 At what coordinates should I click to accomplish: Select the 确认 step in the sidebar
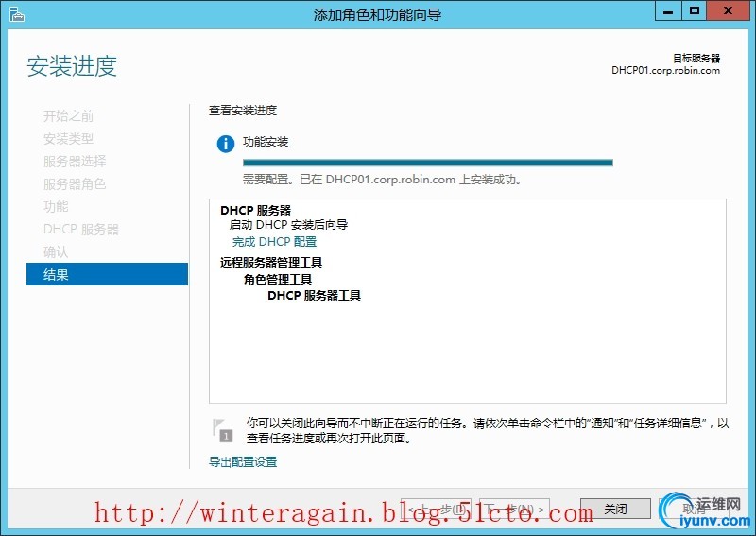[56, 251]
